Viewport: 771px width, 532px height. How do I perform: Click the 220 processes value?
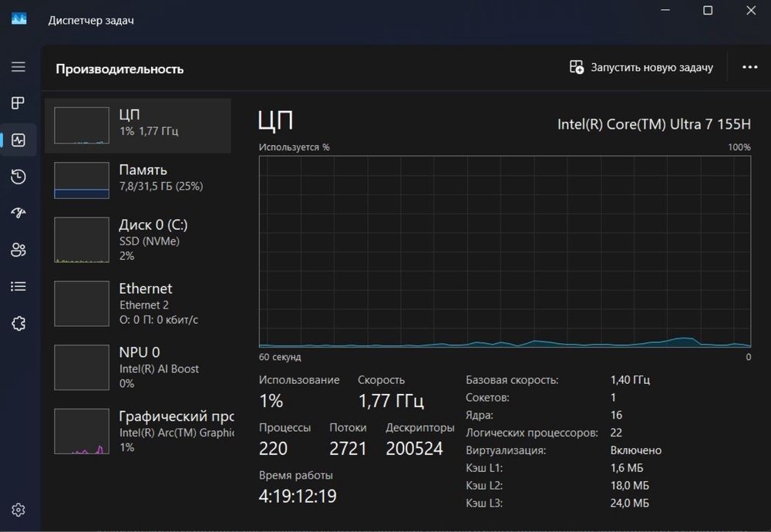(273, 449)
